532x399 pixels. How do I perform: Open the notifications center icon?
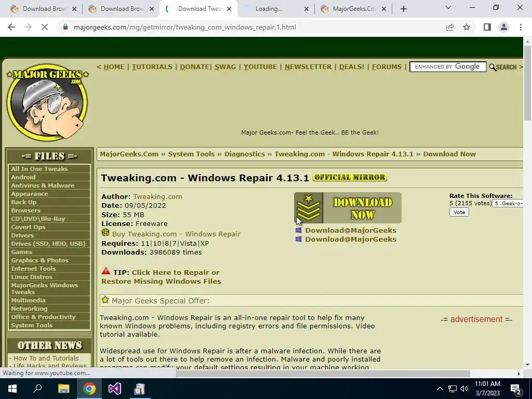[x=516, y=389]
